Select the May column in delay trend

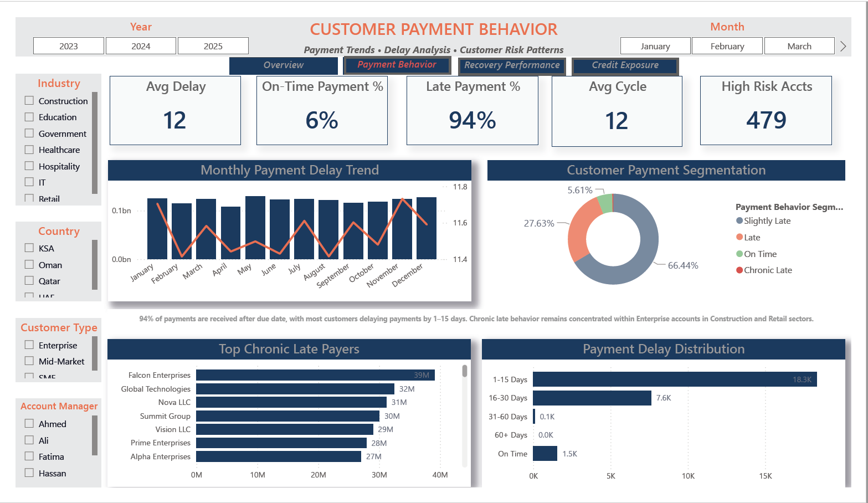[x=255, y=228]
